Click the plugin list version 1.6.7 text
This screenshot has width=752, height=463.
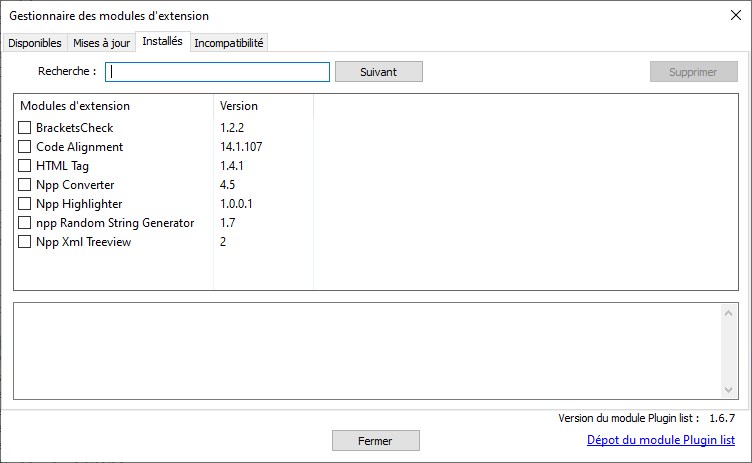(x=722, y=418)
